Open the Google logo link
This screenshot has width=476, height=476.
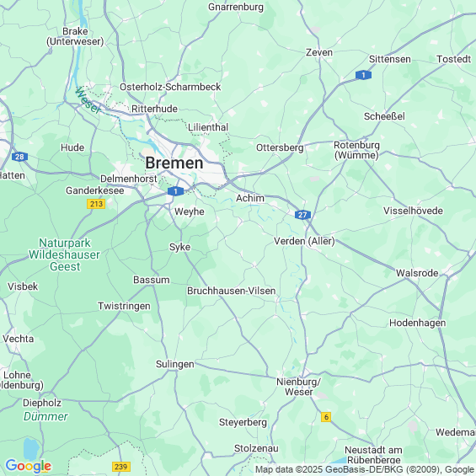tap(29, 466)
